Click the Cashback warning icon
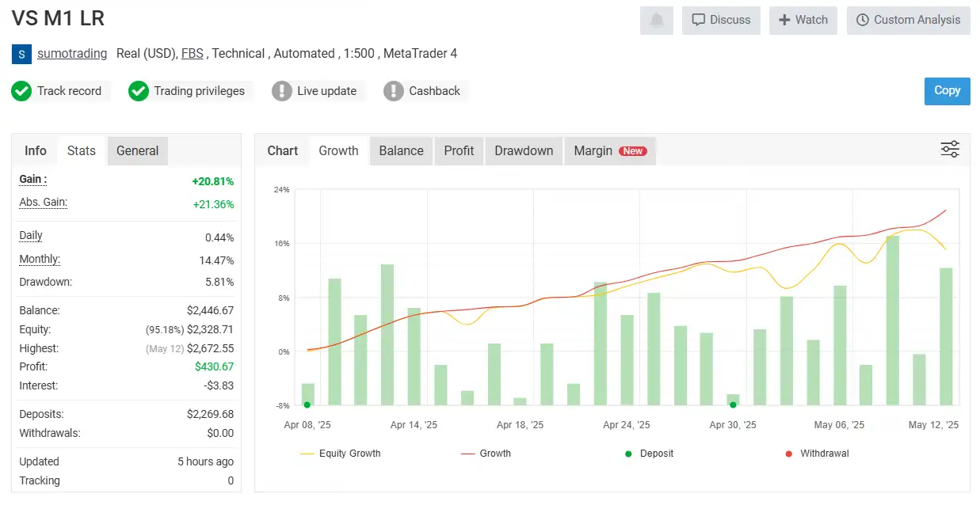 [x=394, y=91]
